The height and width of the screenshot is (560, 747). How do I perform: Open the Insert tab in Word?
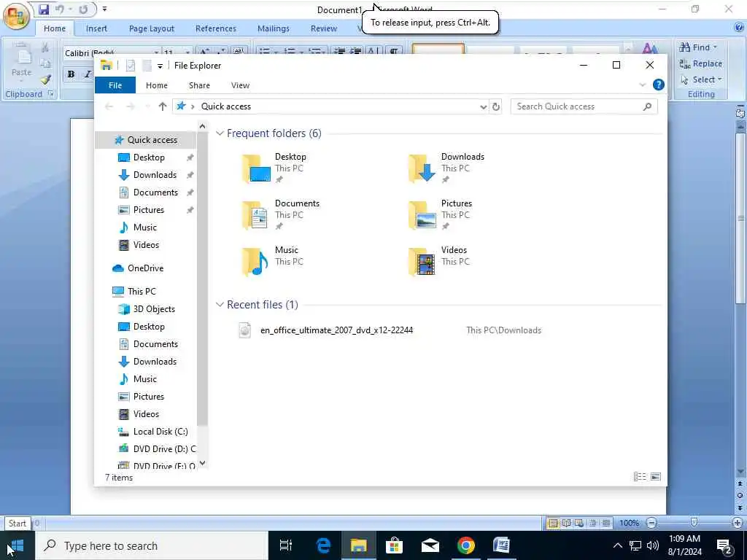(96, 28)
